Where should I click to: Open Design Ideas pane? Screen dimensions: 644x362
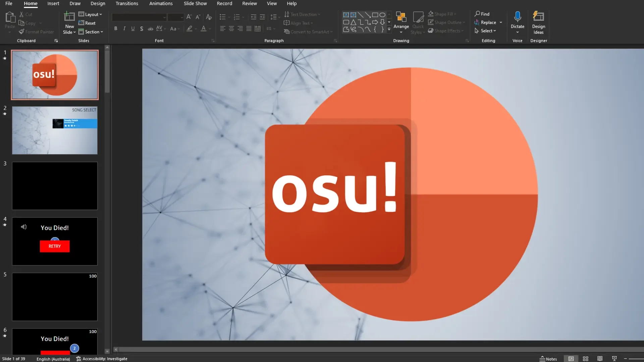pyautogui.click(x=538, y=22)
